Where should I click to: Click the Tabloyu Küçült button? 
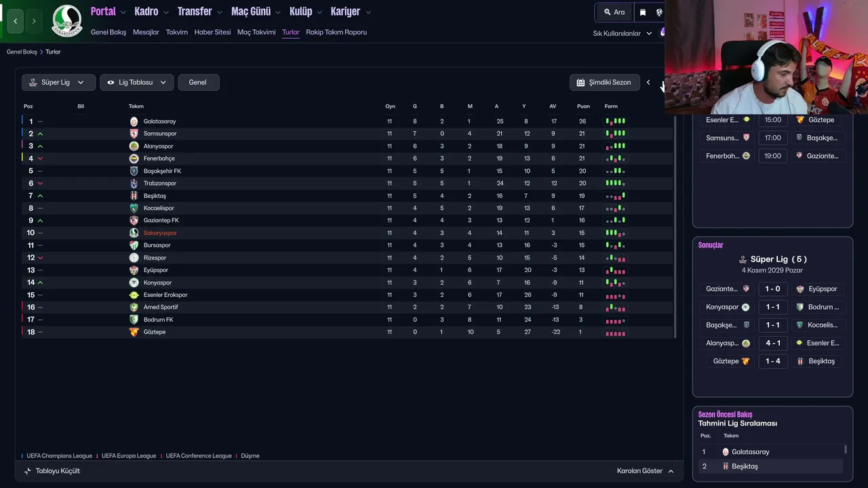tap(52, 471)
